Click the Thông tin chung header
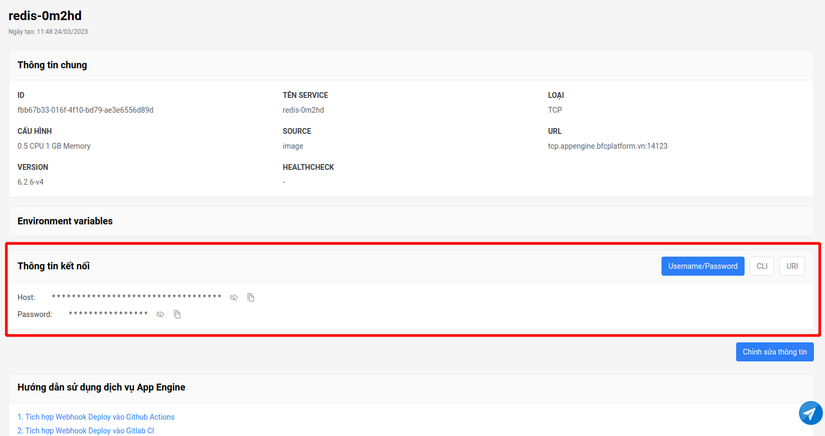 tap(52, 65)
